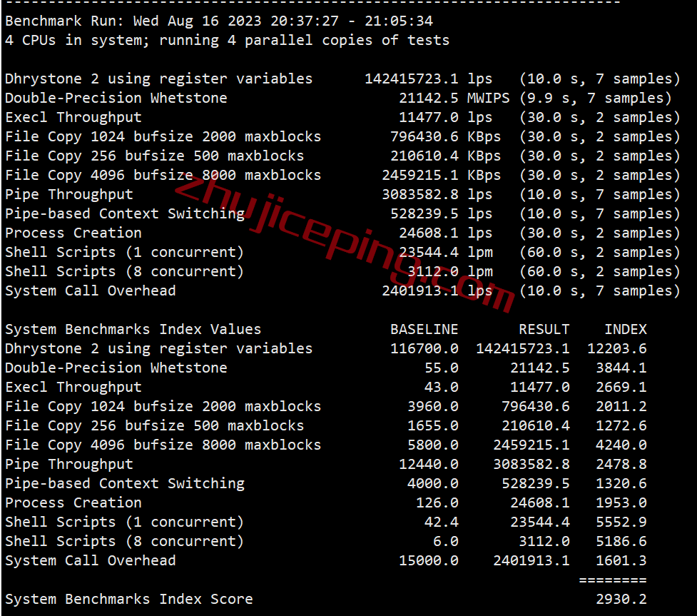
Task: Click the Dhrystone value '142415723.1 lps'
Action: [429, 79]
